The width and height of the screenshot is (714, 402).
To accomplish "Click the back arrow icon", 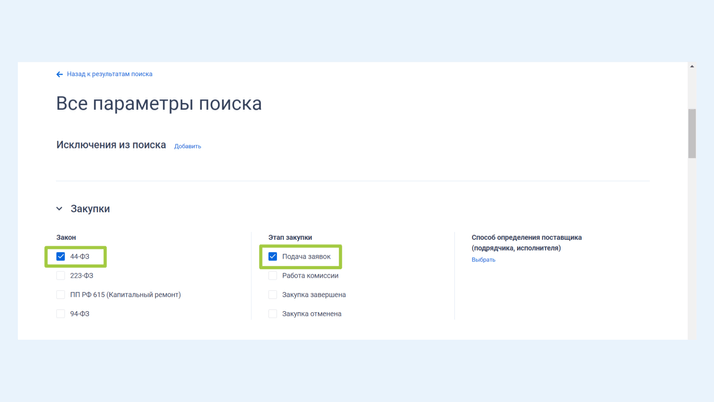I will pyautogui.click(x=59, y=74).
